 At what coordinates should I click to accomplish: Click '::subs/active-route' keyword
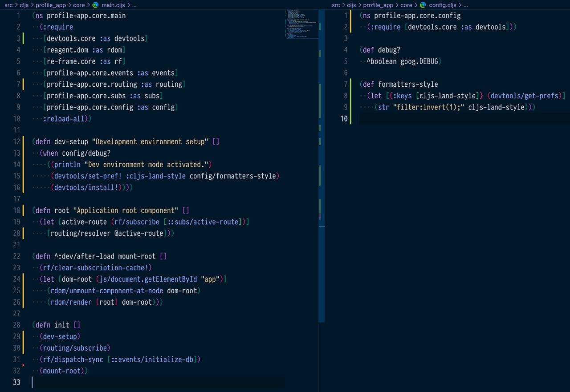(203, 222)
